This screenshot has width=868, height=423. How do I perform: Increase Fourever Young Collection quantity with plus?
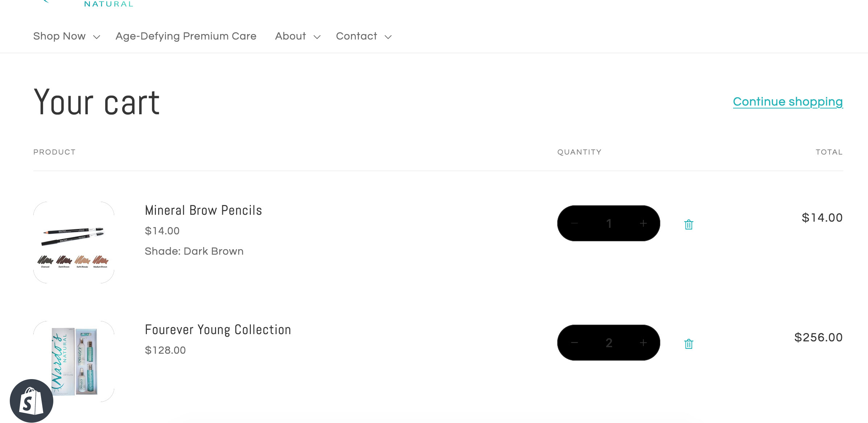(643, 343)
